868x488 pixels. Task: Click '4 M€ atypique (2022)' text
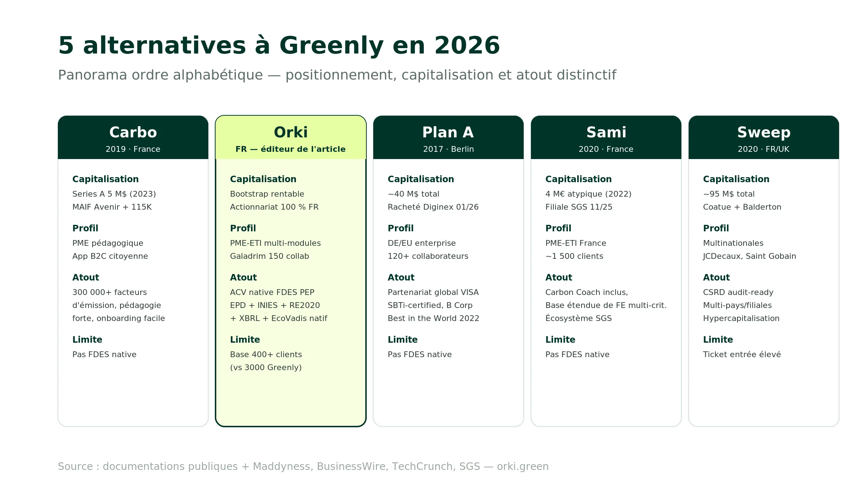[x=588, y=194]
